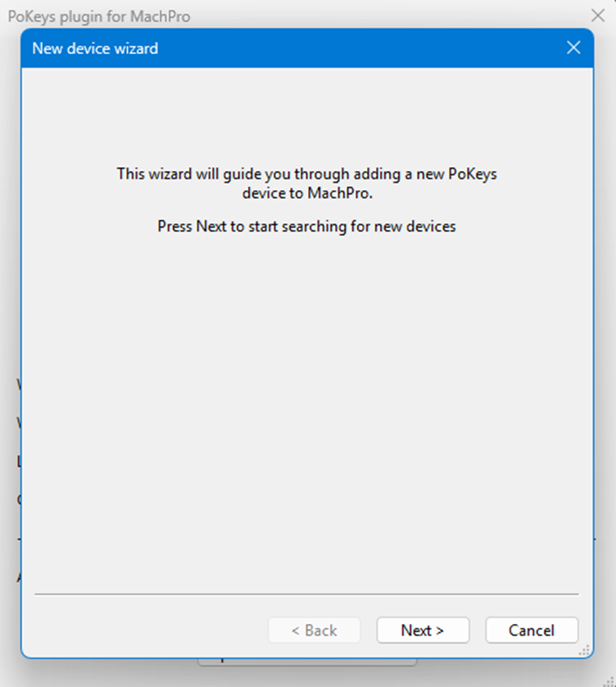Close the New device wizard dialog
616x687 pixels.
click(x=573, y=47)
